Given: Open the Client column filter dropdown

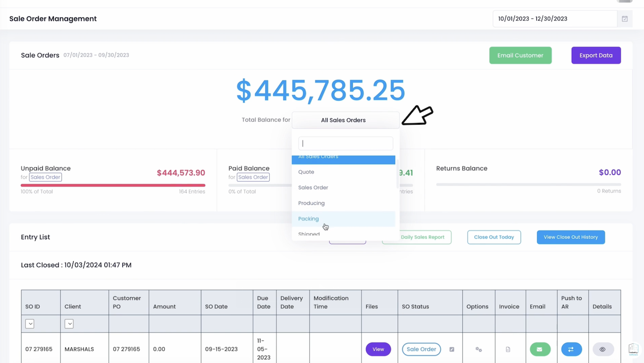Looking at the screenshot, I should (x=69, y=323).
